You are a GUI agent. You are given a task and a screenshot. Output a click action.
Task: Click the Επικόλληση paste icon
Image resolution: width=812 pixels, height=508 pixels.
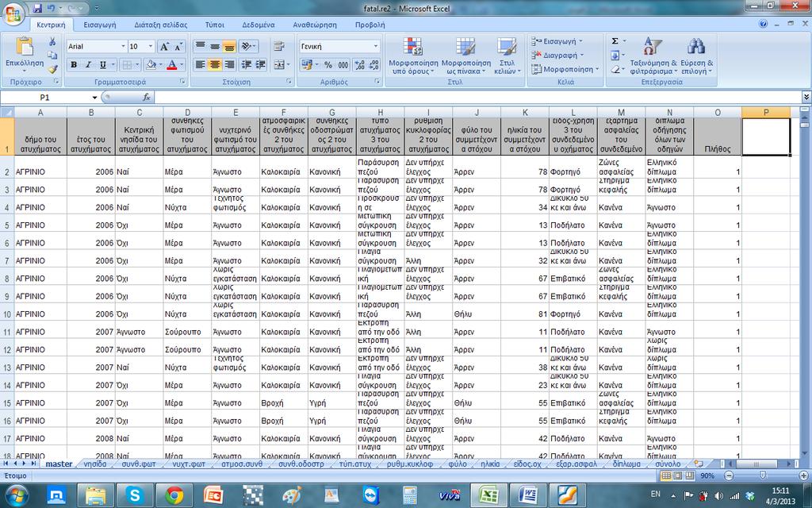(x=25, y=47)
